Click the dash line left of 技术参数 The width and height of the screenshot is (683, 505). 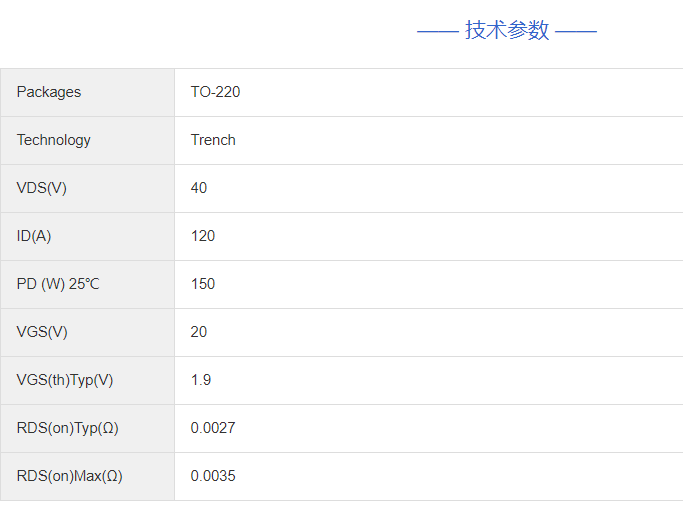[437, 31]
